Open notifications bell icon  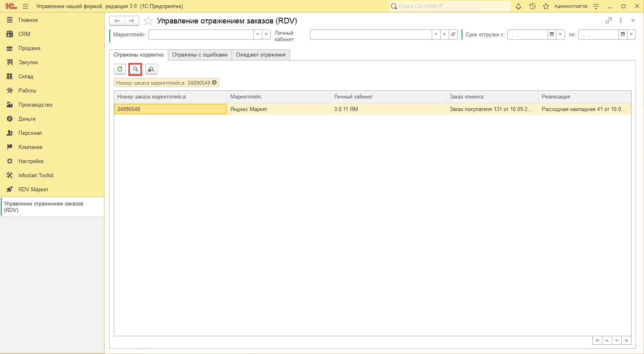(x=519, y=6)
